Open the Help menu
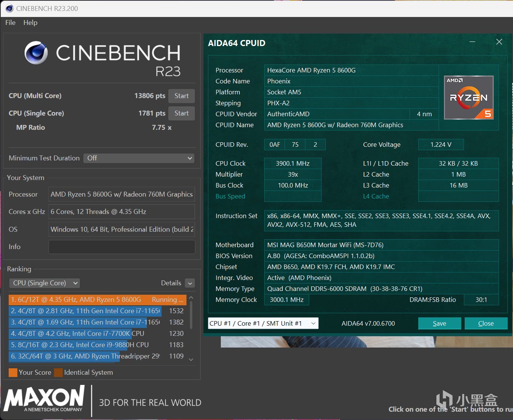This screenshot has width=513, height=420. pyautogui.click(x=30, y=23)
